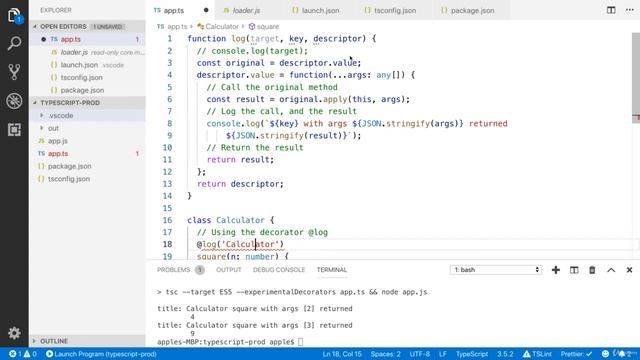Click TypeScript version 3.5.2 status item

[505, 354]
